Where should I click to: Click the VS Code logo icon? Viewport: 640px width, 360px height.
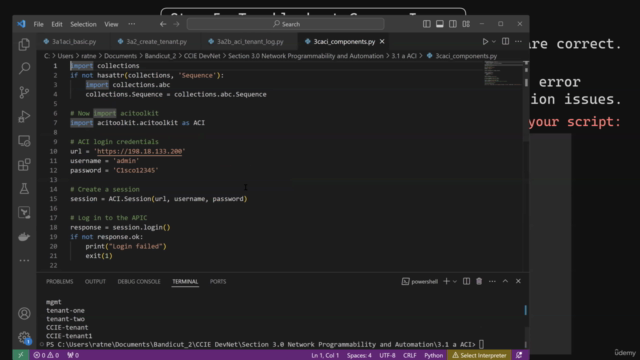pyautogui.click(x=21, y=24)
